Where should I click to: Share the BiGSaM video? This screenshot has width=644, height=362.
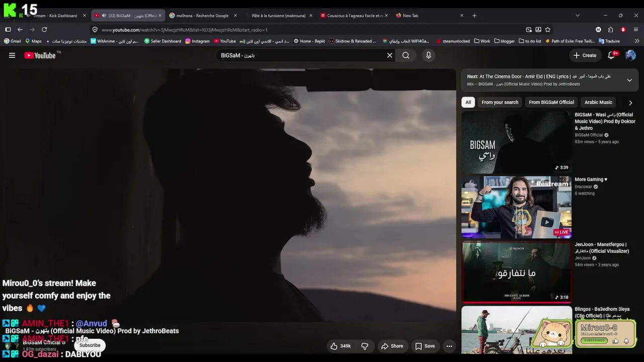click(x=392, y=346)
